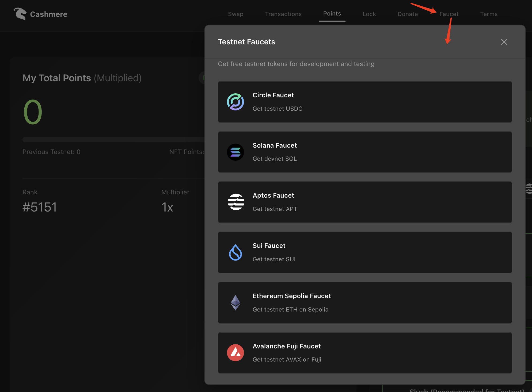Screen dimensions: 532x392
Task: Open the Donate page
Action: coord(408,14)
